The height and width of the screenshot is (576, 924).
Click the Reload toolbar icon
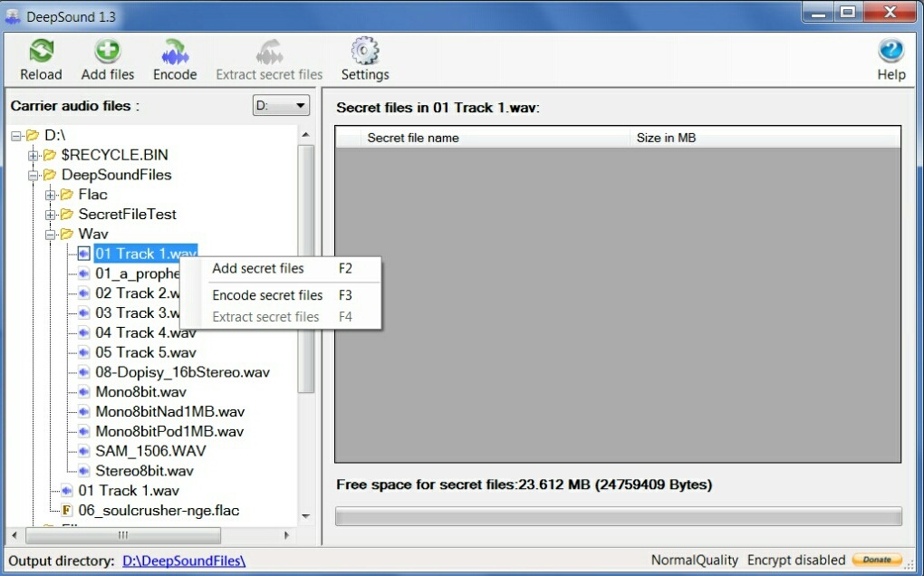41,53
